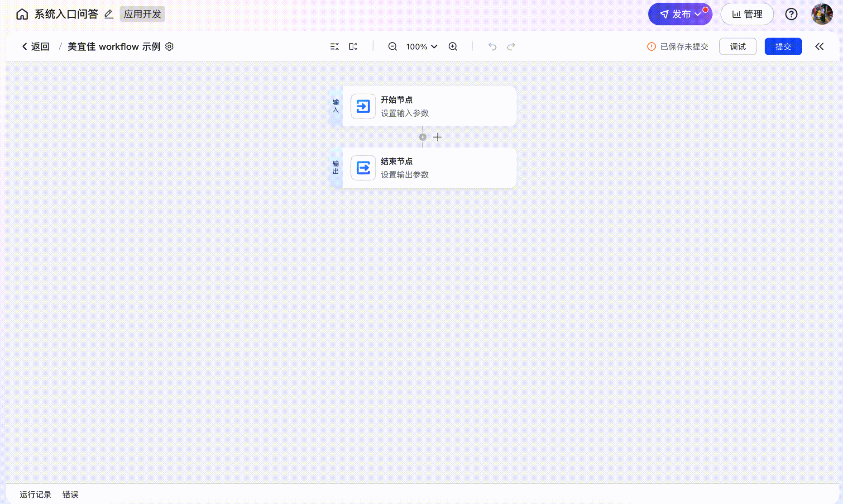Click the auto-arrange nodes icon
Screen dimensions: 843x504
coord(335,47)
